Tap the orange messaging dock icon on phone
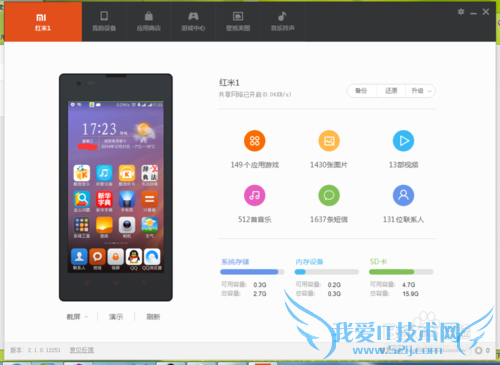This screenshot has width=500, height=365. (x=97, y=257)
